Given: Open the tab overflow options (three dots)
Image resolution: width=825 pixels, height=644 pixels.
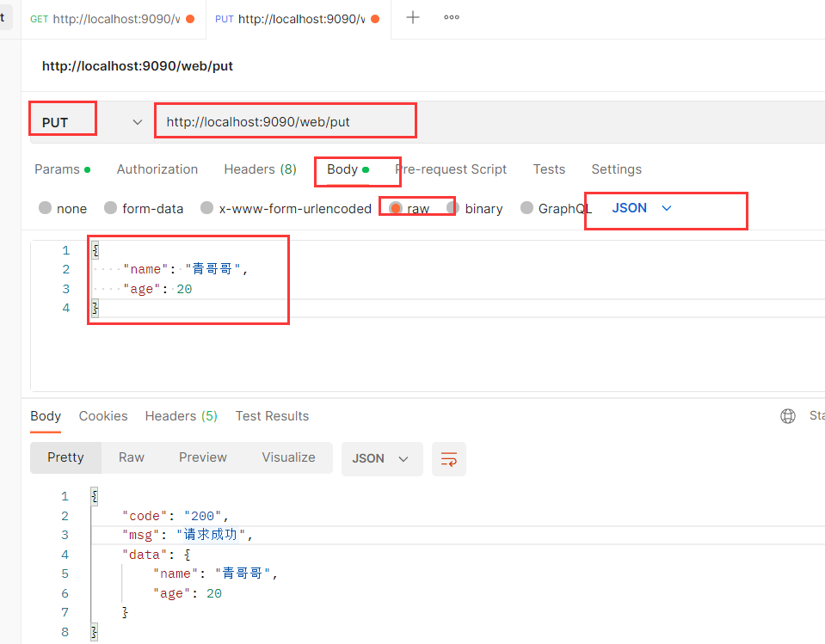Looking at the screenshot, I should [x=452, y=17].
